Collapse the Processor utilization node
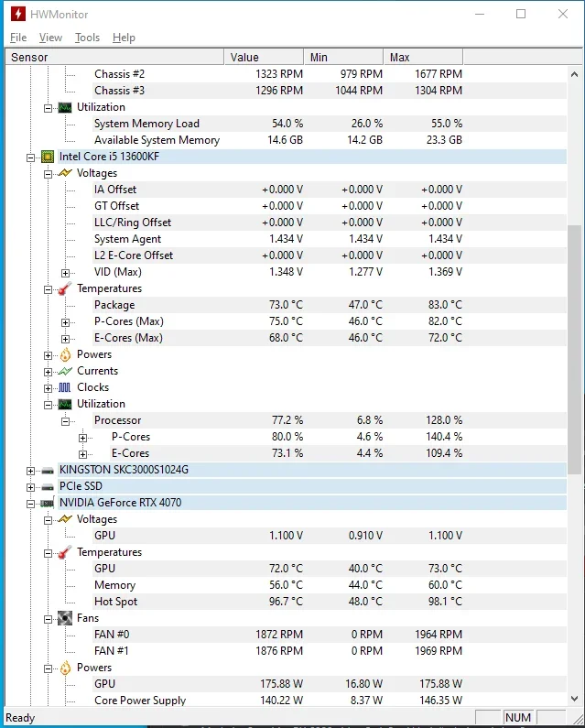Viewport: 585px width, 728px height. [66, 420]
